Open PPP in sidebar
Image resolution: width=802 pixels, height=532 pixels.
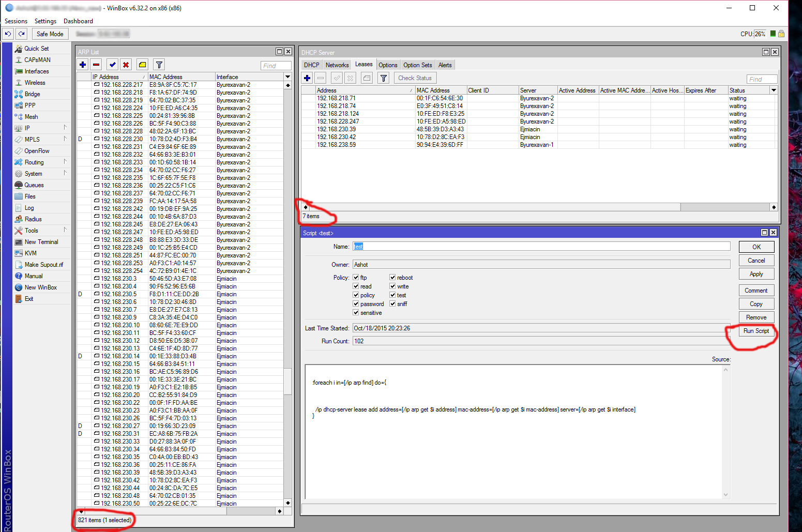tap(30, 105)
